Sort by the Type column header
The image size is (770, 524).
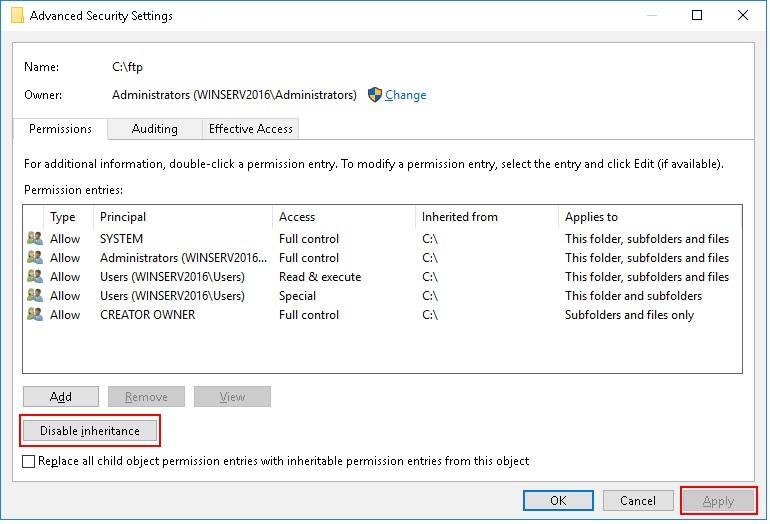[63, 217]
